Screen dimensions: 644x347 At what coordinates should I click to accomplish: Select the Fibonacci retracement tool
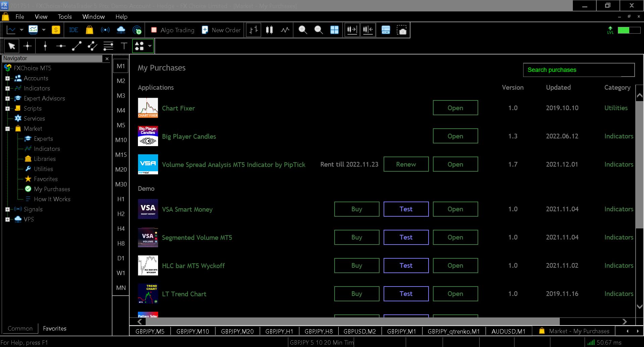(108, 46)
